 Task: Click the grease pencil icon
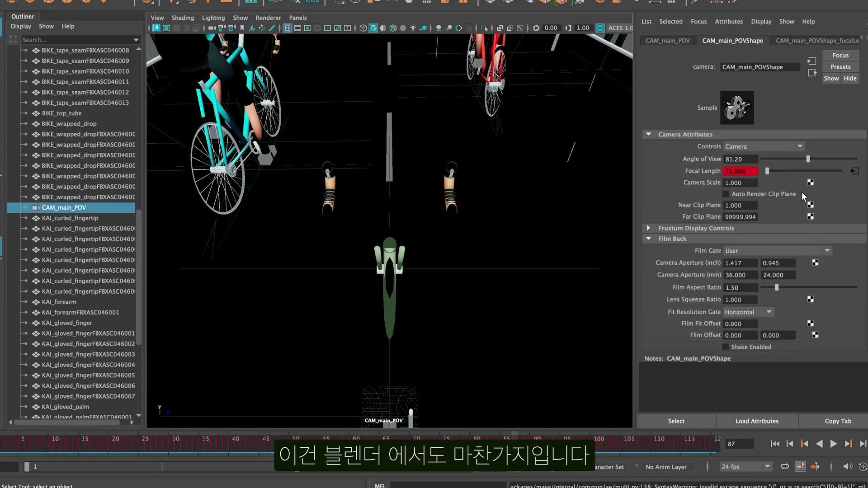click(272, 28)
